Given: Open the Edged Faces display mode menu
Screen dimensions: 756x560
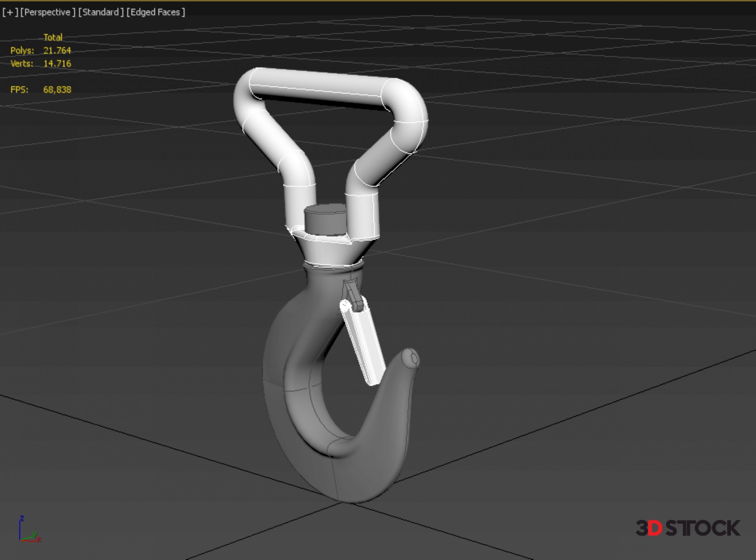Looking at the screenshot, I should click(x=155, y=12).
